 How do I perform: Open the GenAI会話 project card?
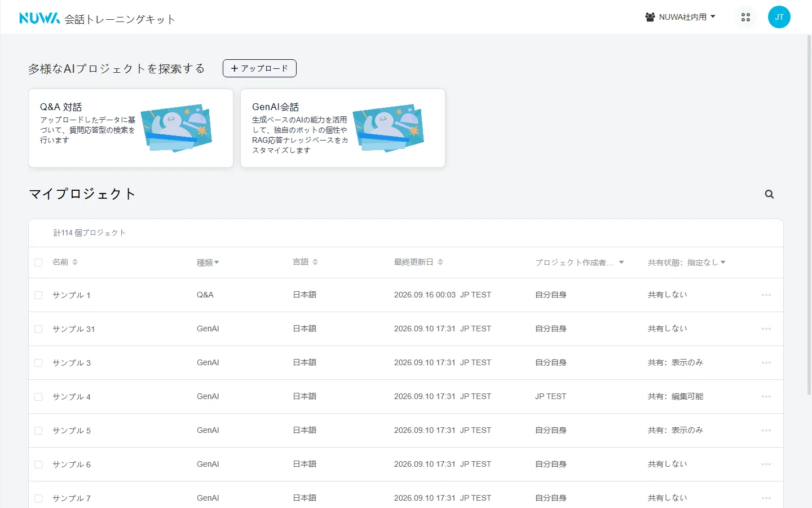[x=343, y=128]
